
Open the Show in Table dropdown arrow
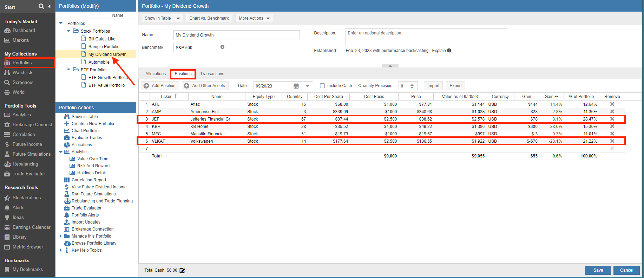(x=178, y=18)
